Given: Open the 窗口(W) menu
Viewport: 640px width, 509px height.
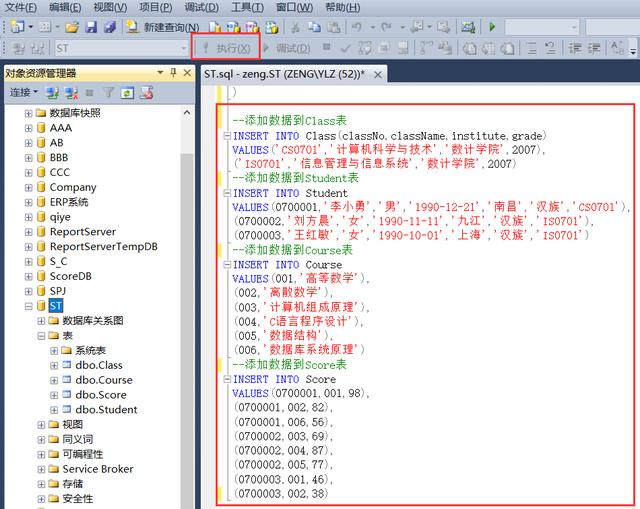Looking at the screenshot, I should coord(294,7).
